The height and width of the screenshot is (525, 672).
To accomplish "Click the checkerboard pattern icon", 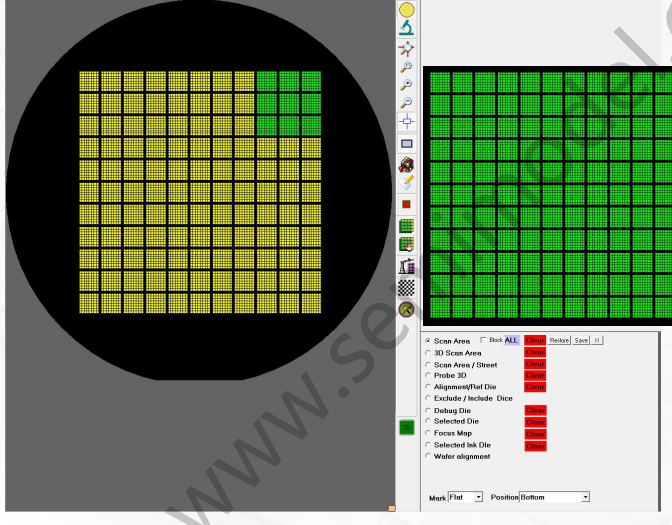I will point(406,288).
